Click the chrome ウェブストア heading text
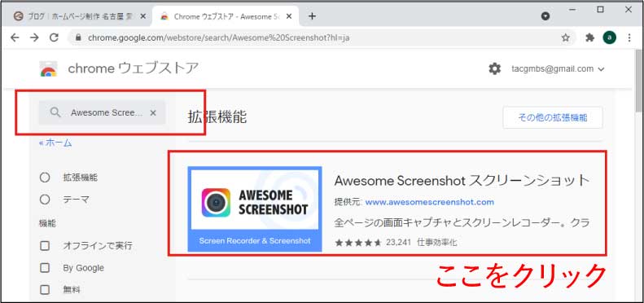This screenshot has width=644, height=303. pos(133,68)
